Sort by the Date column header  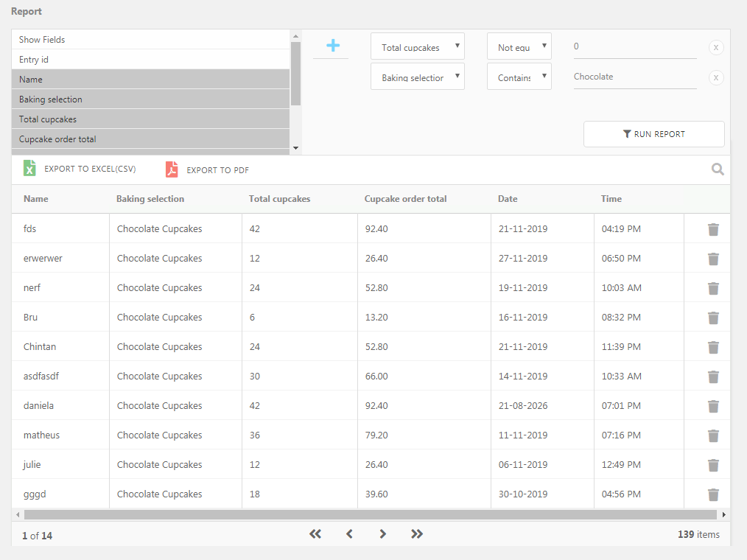[x=508, y=199]
